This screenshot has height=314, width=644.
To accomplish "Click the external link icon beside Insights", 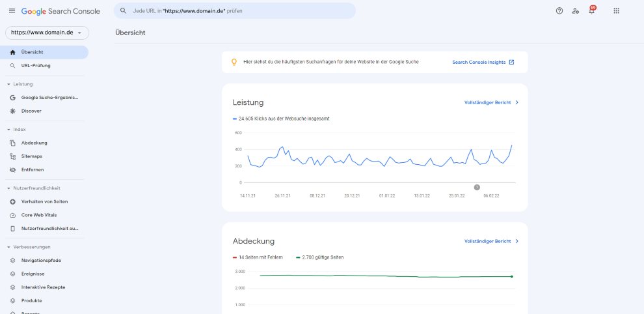I will pyautogui.click(x=511, y=62).
